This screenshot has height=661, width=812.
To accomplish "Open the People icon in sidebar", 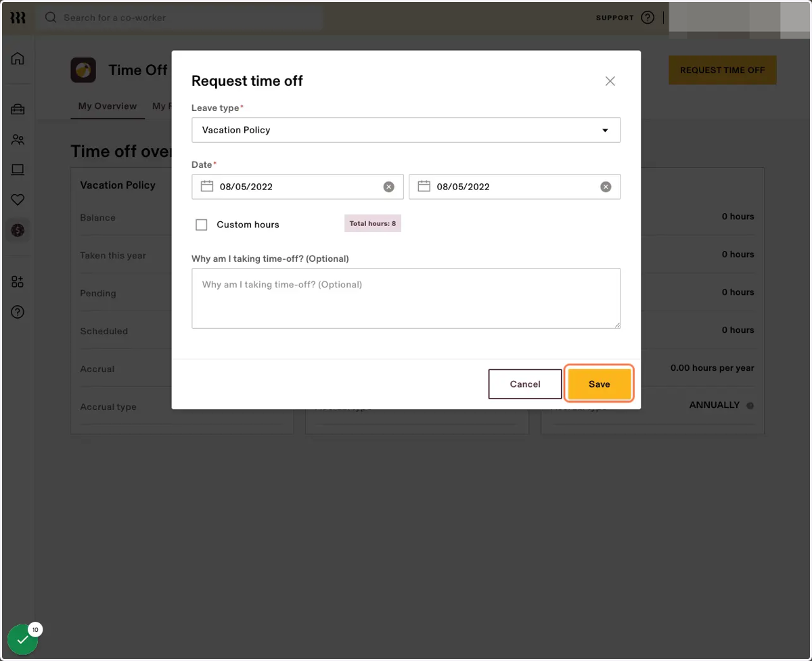I will [18, 140].
